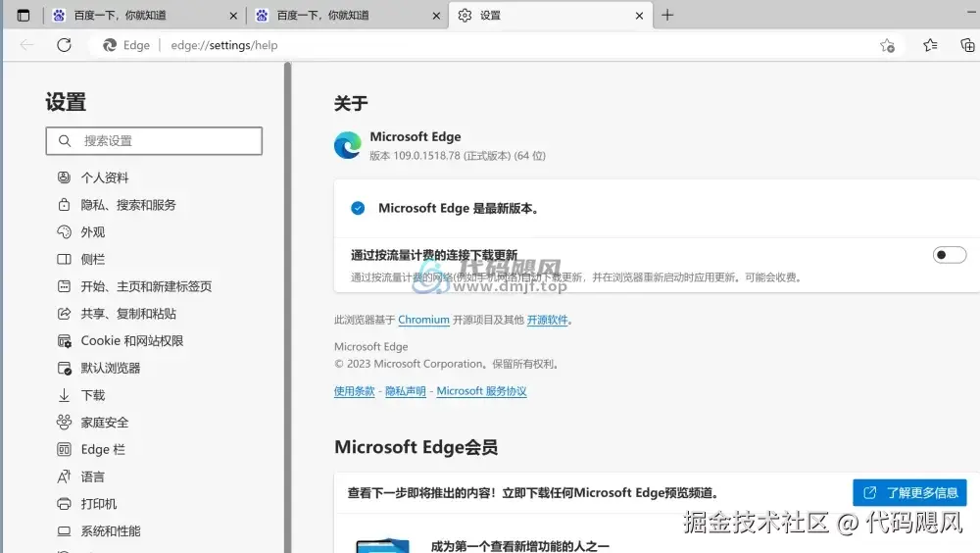Open the 使用条款 link
Viewport: 980px width, 553px height.
point(354,391)
